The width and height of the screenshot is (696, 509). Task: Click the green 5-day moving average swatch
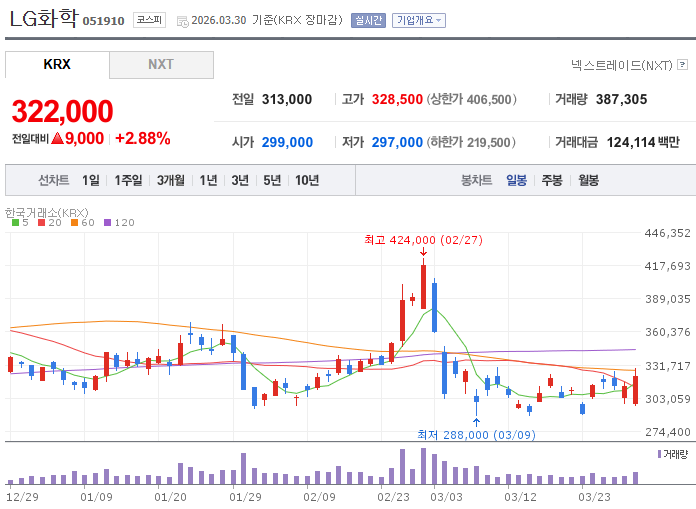pyautogui.click(x=16, y=223)
